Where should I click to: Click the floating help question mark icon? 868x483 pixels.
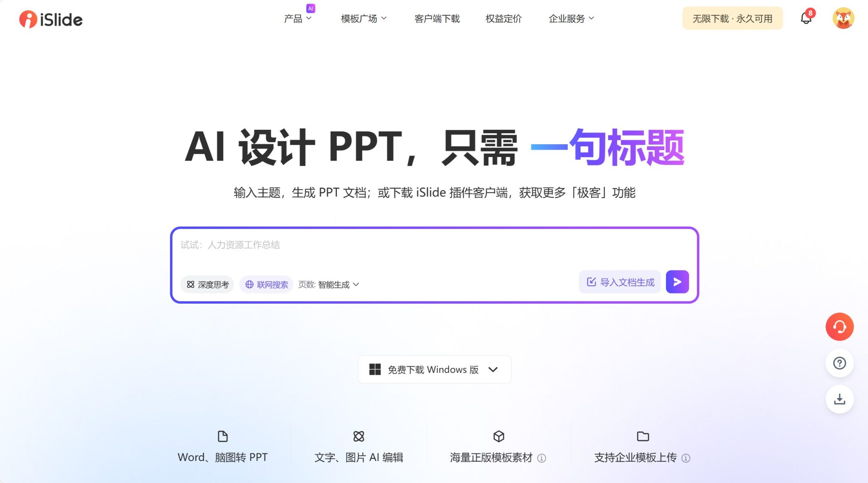click(840, 363)
